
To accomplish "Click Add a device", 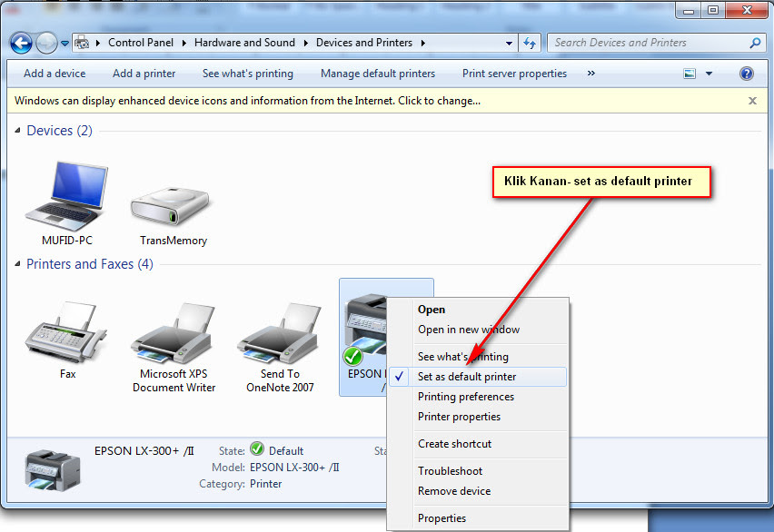I will click(x=55, y=74).
